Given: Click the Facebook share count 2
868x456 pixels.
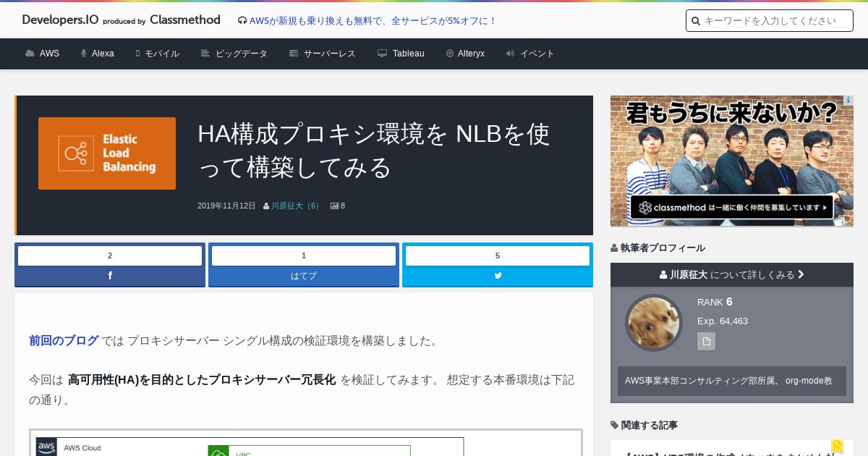Looking at the screenshot, I should (x=110, y=256).
